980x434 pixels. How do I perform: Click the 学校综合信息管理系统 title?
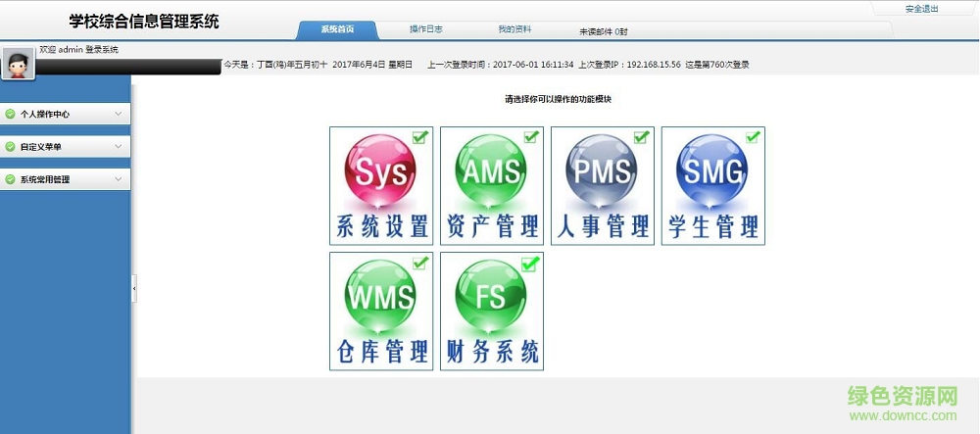coord(144,22)
